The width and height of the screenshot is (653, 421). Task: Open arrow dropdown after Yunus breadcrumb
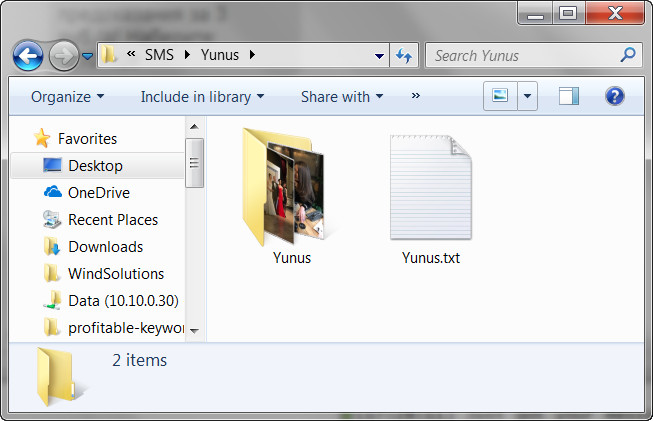coord(252,55)
